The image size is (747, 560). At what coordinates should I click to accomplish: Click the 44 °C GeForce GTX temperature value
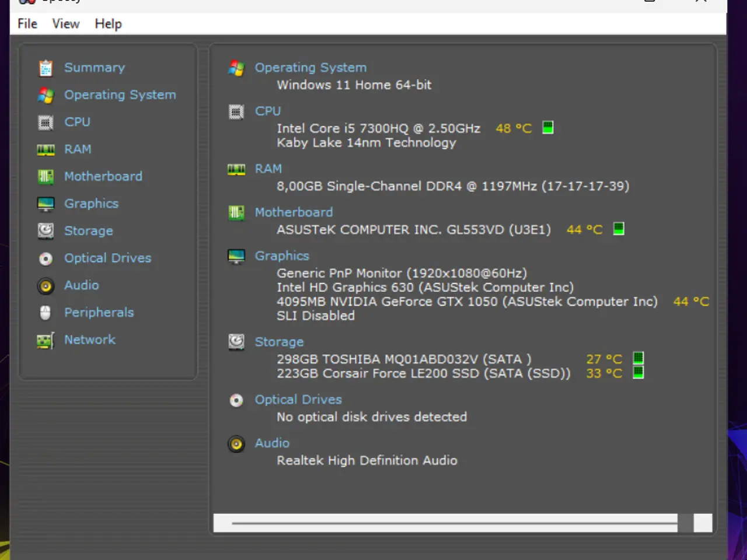point(691,302)
